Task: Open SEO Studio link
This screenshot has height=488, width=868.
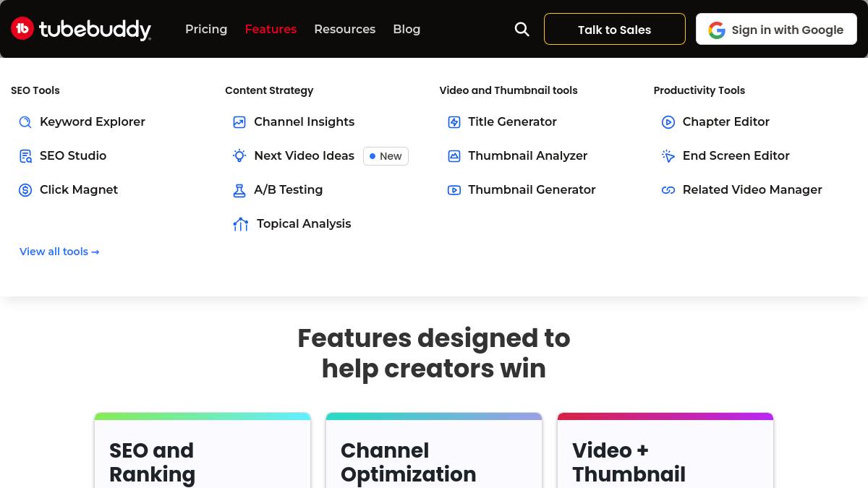Action: [73, 155]
